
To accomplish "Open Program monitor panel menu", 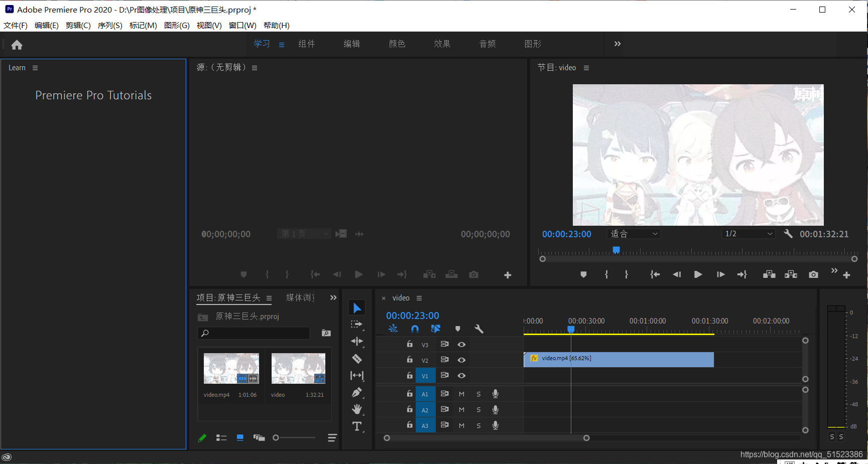I will pyautogui.click(x=586, y=68).
